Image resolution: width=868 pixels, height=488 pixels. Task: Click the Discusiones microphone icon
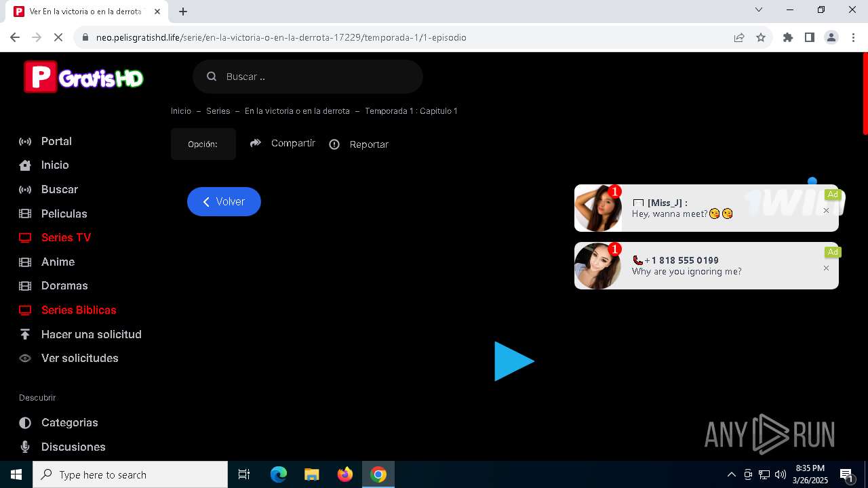point(25,447)
